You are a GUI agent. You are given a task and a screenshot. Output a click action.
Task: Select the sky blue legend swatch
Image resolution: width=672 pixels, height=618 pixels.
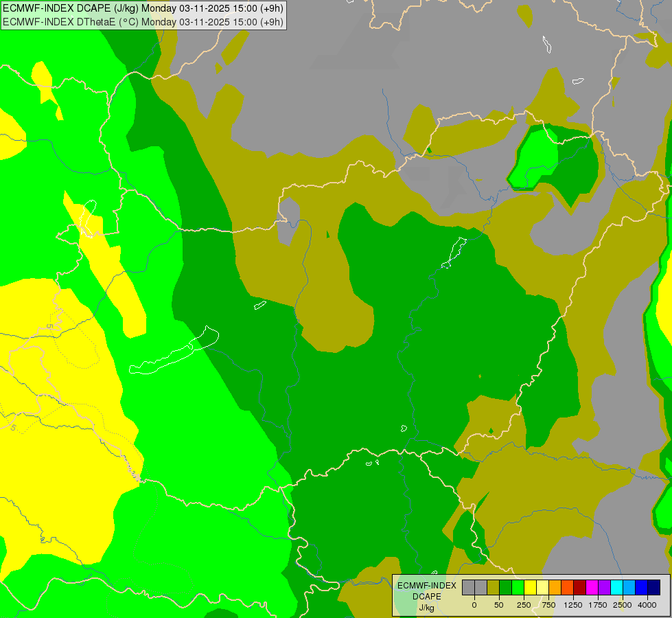(629, 588)
